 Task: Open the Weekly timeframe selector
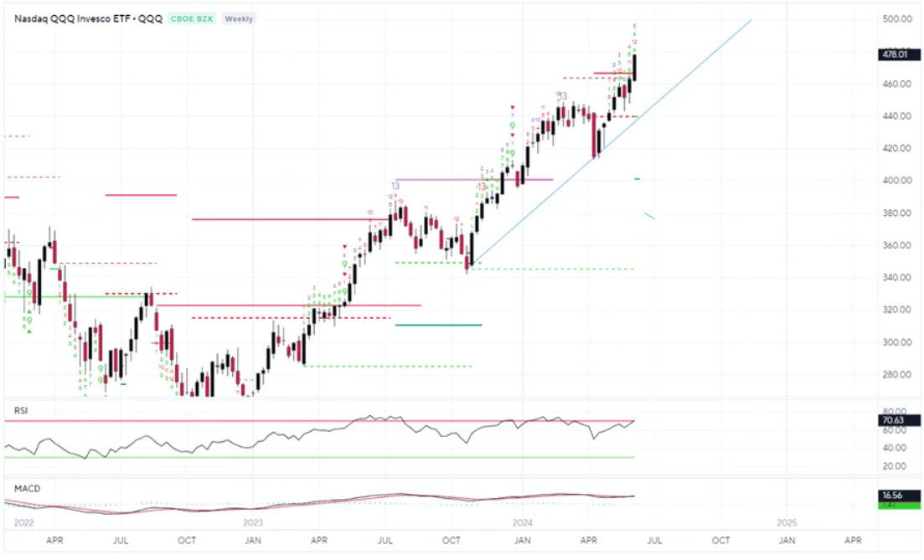point(238,18)
